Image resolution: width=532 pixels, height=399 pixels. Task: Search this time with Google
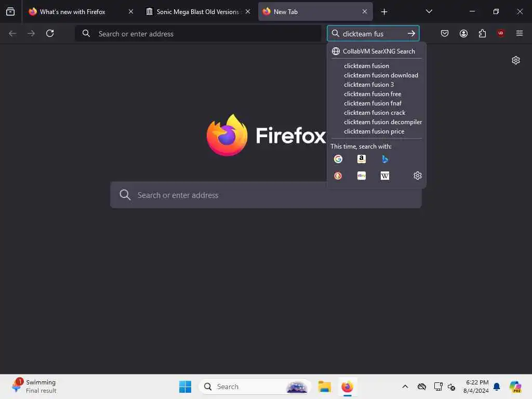(338, 159)
